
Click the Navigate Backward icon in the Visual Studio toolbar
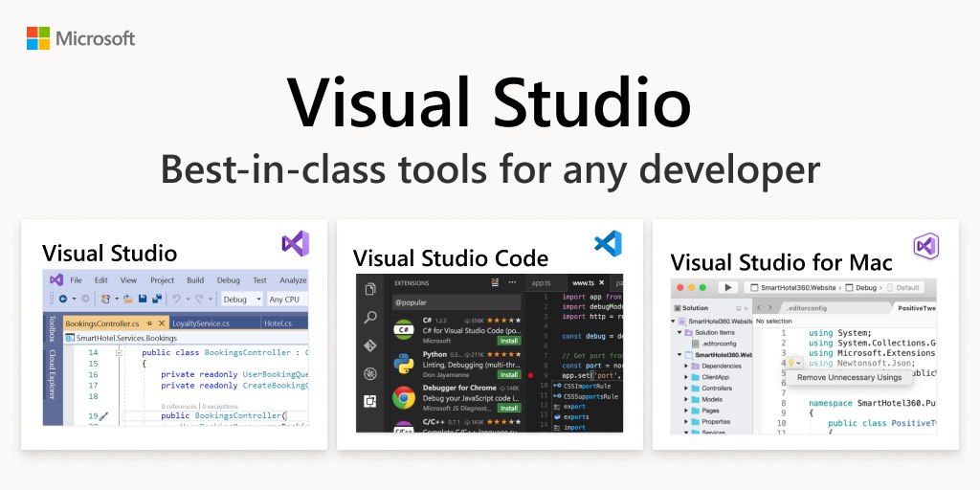[63, 299]
